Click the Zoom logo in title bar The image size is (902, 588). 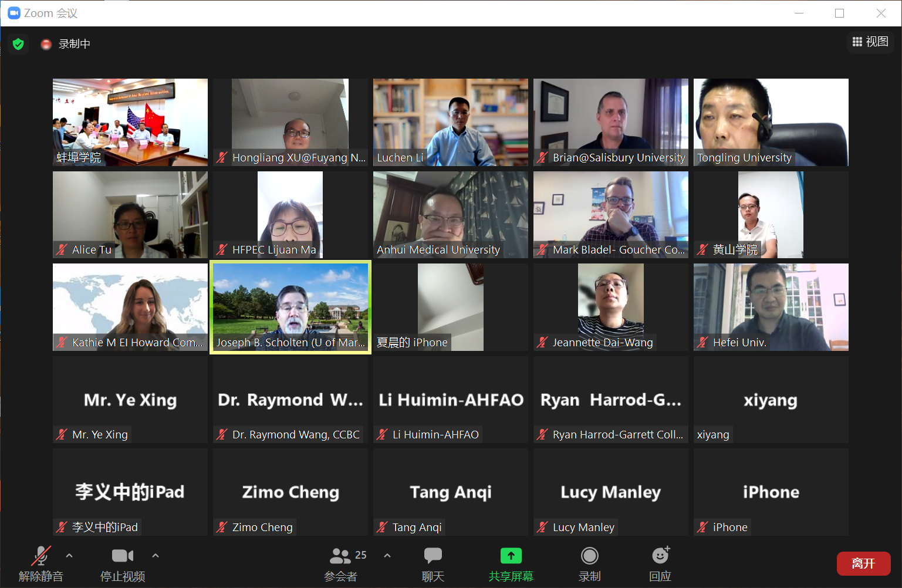coord(14,13)
